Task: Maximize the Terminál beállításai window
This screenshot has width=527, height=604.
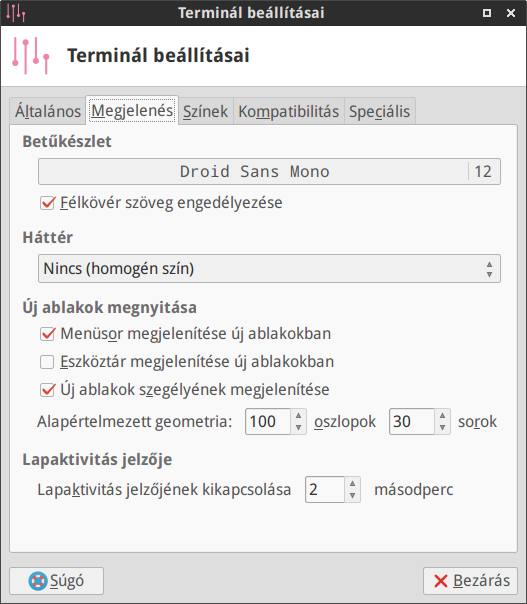Action: point(487,13)
